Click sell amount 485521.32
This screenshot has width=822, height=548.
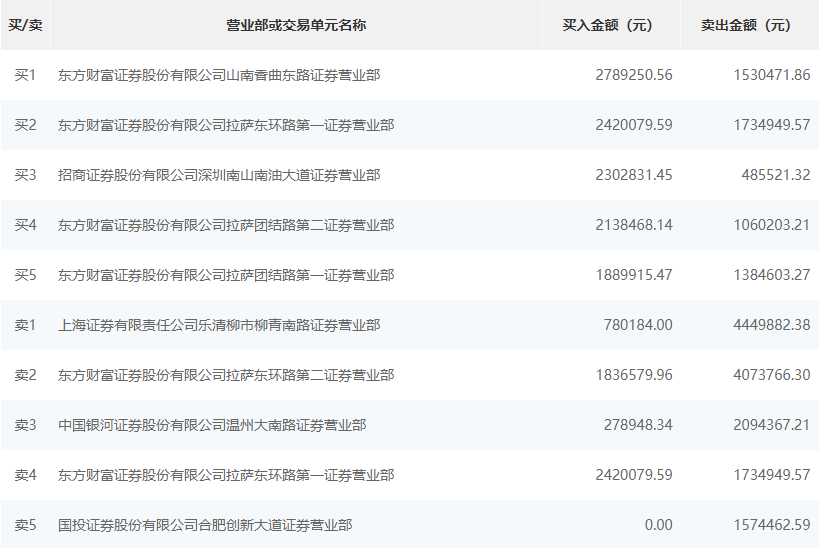(x=776, y=175)
